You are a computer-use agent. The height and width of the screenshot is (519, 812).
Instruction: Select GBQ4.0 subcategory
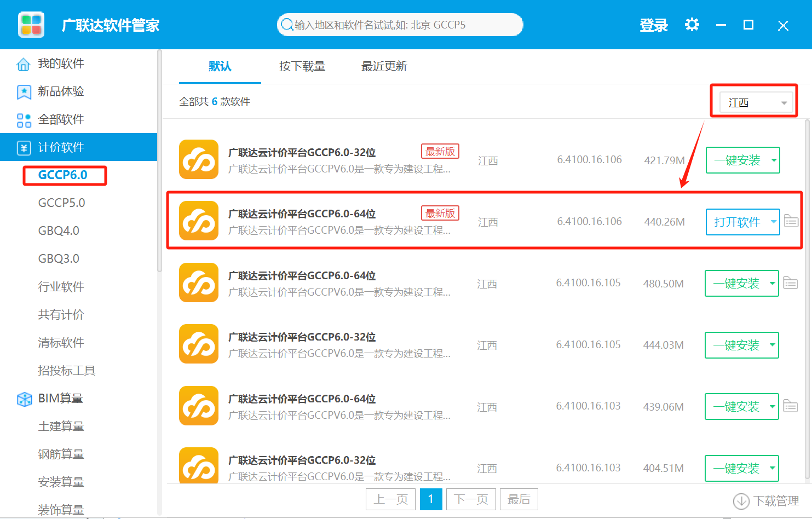[59, 231]
